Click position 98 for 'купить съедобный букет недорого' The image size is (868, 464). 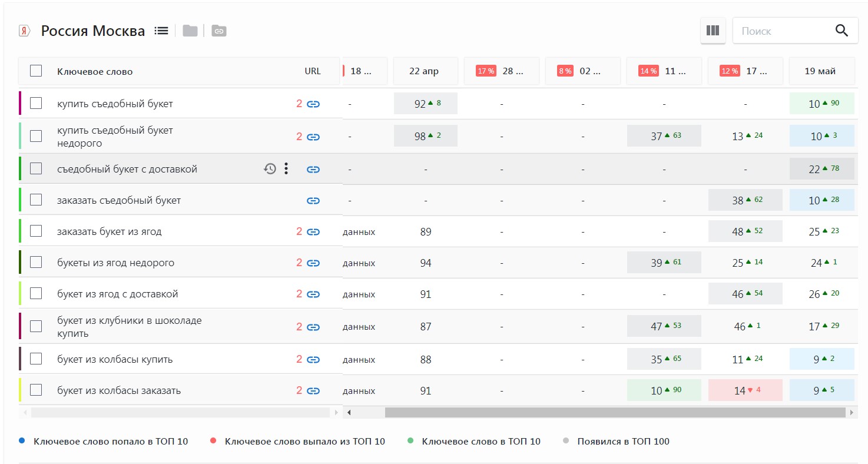[426, 136]
